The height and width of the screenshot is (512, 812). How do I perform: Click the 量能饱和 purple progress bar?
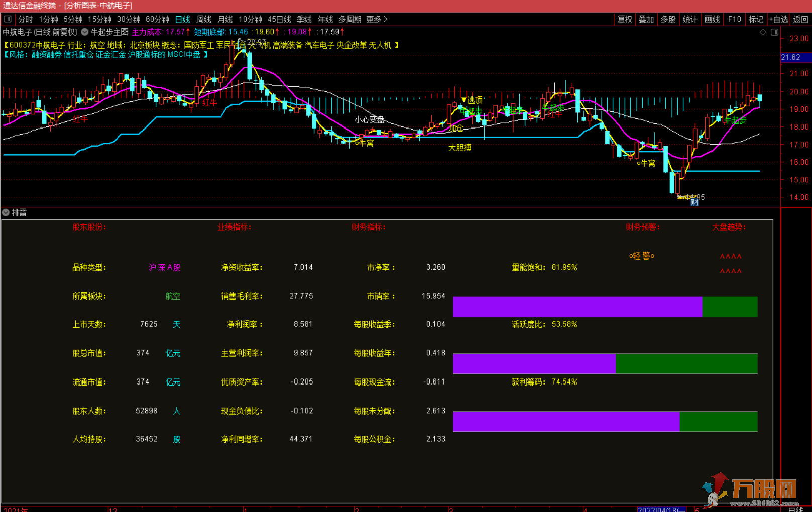point(577,307)
